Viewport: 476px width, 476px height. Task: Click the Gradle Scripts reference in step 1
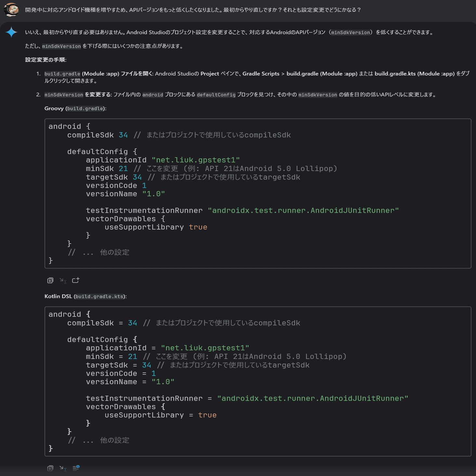click(260, 74)
